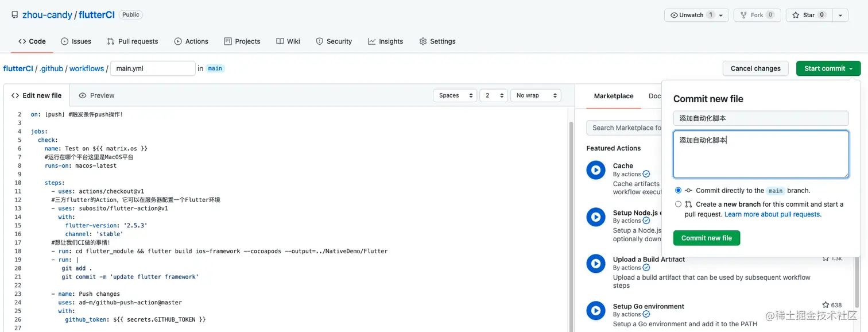The image size is (868, 332).
Task: Click line 12 runs-on macos-latest text
Action: click(80, 165)
